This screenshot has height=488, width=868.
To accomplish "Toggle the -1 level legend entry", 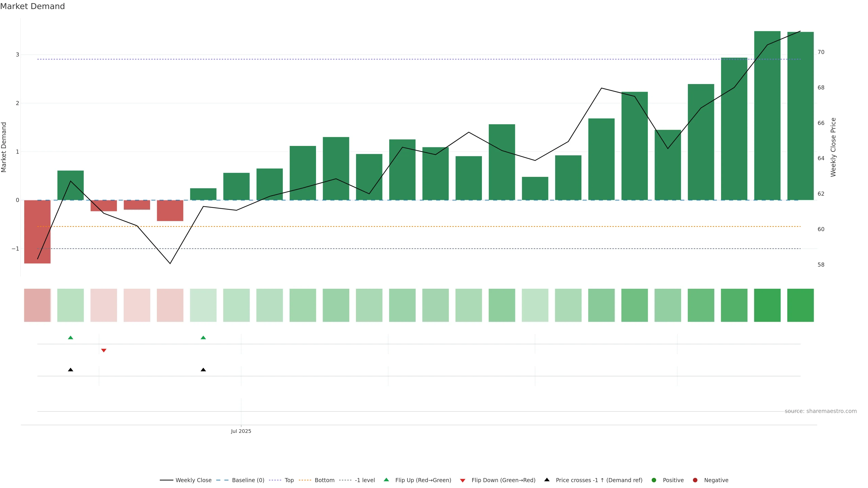I will point(365,480).
